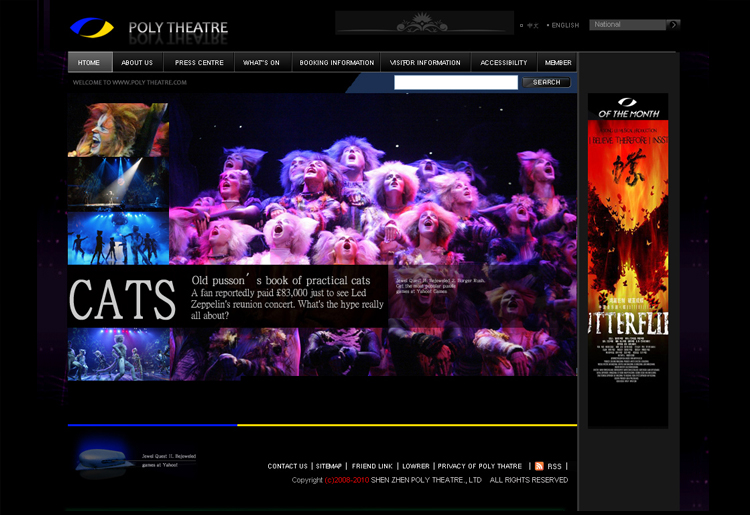Click the ornamental banner in header
The width and height of the screenshot is (750, 515).
[424, 23]
